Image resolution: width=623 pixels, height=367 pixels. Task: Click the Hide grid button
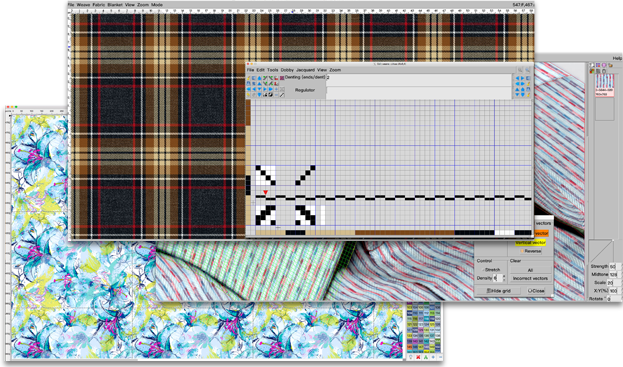499,291
